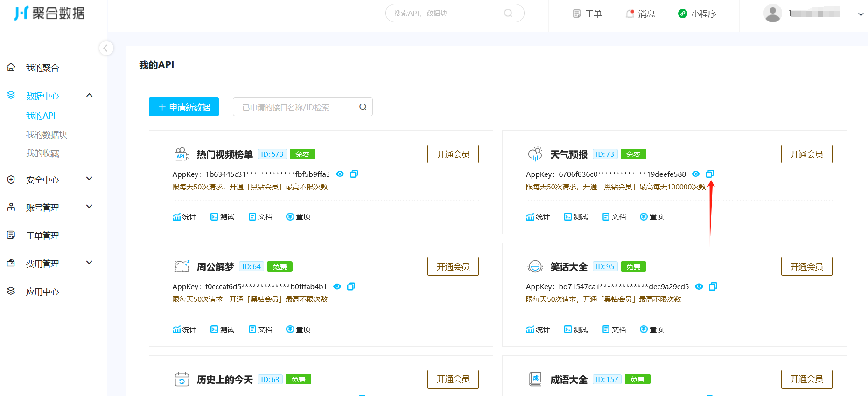Click 开通会员 for 周公解梦
Image resolution: width=868 pixels, height=396 pixels.
pos(453,266)
